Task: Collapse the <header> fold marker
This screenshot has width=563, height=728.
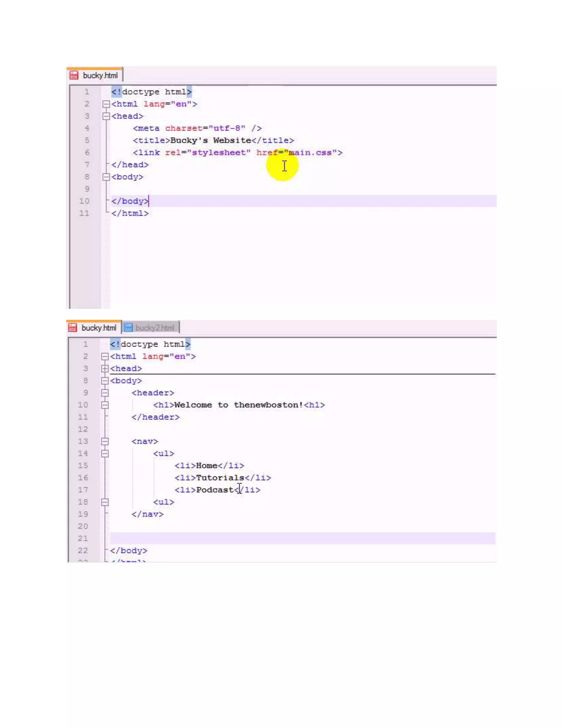Action: (105, 393)
